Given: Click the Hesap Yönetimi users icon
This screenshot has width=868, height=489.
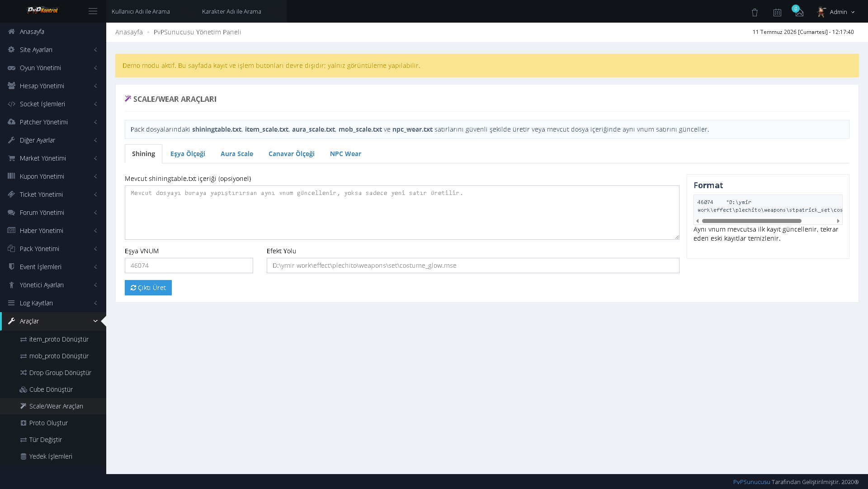Looking at the screenshot, I should 11,86.
